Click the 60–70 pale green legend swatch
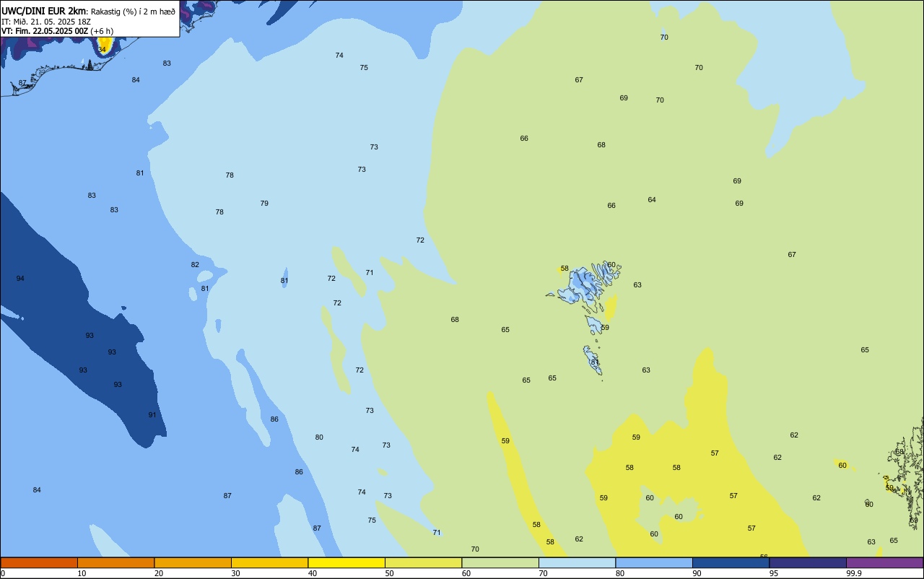The image size is (924, 579). point(500,562)
